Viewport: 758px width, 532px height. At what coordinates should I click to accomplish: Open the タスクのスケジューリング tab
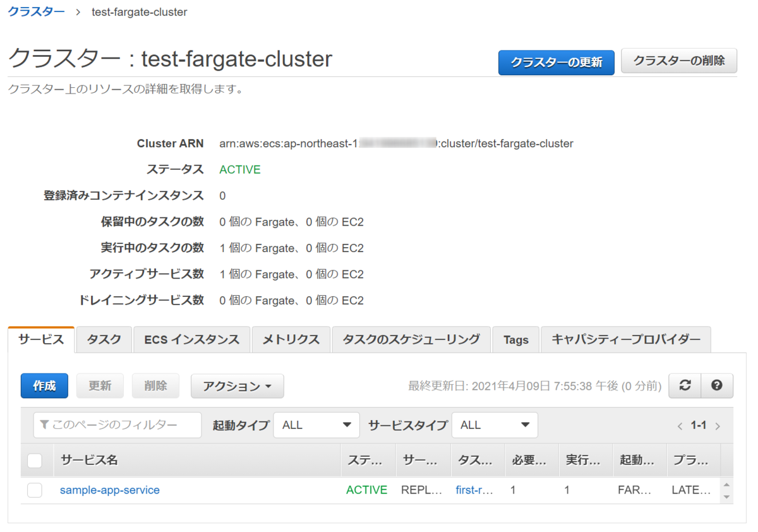point(411,339)
